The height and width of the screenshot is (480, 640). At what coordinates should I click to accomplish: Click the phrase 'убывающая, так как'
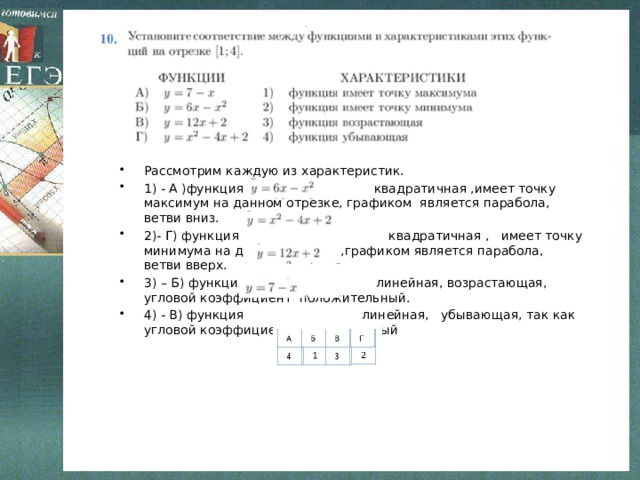click(x=508, y=315)
